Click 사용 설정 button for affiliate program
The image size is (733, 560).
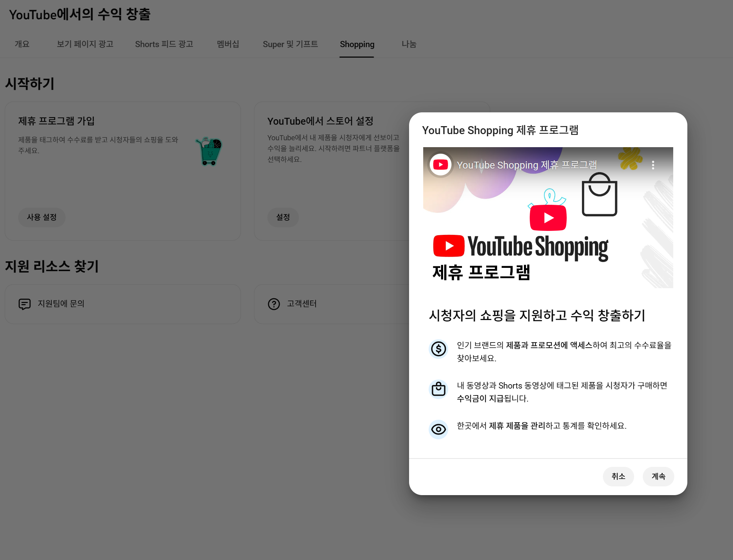(x=42, y=217)
